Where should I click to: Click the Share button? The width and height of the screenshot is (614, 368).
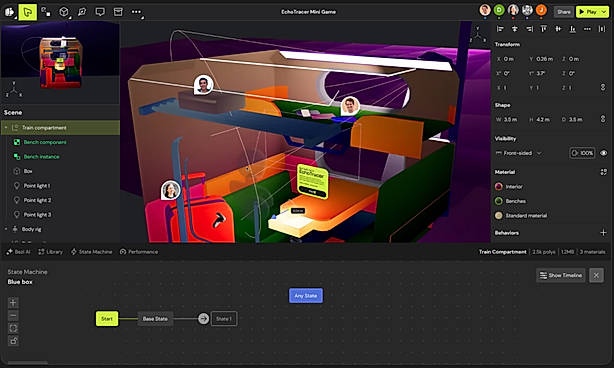click(x=563, y=12)
